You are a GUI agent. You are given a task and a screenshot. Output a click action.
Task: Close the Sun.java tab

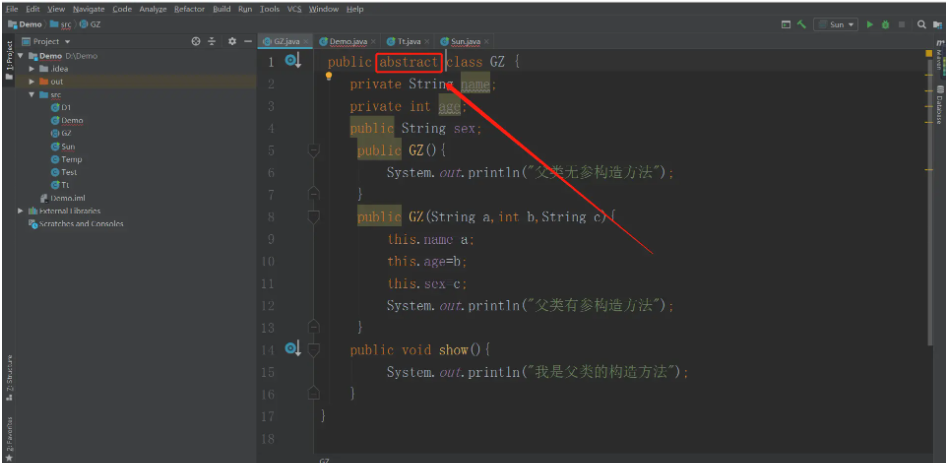486,42
